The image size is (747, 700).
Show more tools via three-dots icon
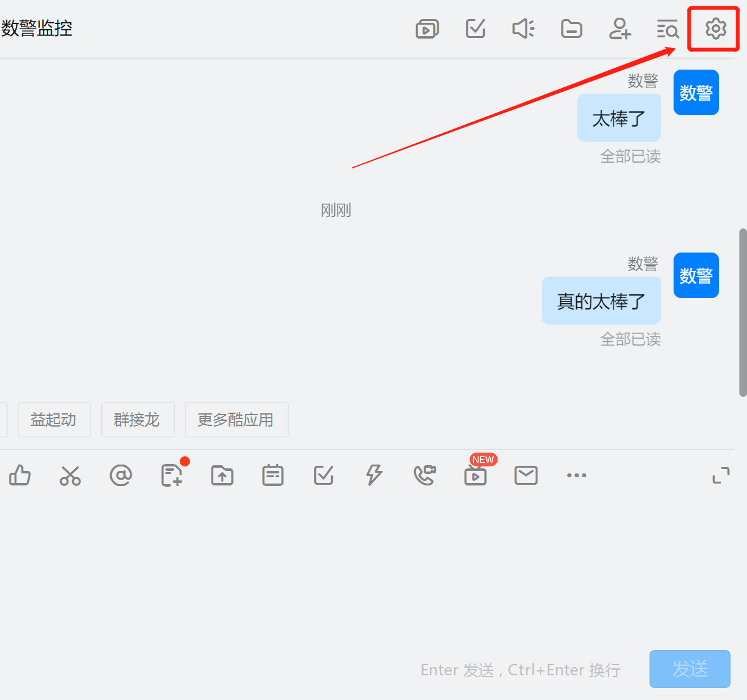tap(577, 475)
